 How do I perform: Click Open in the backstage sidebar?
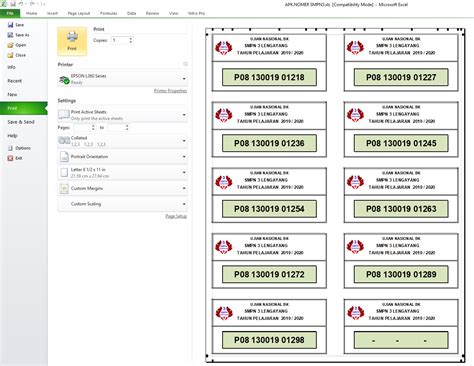[x=17, y=45]
